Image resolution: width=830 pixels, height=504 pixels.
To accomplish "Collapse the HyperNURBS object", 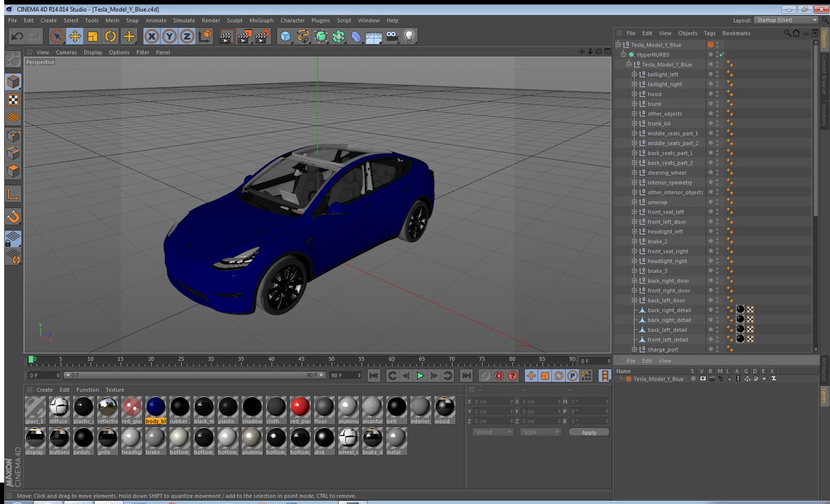I will [624, 55].
